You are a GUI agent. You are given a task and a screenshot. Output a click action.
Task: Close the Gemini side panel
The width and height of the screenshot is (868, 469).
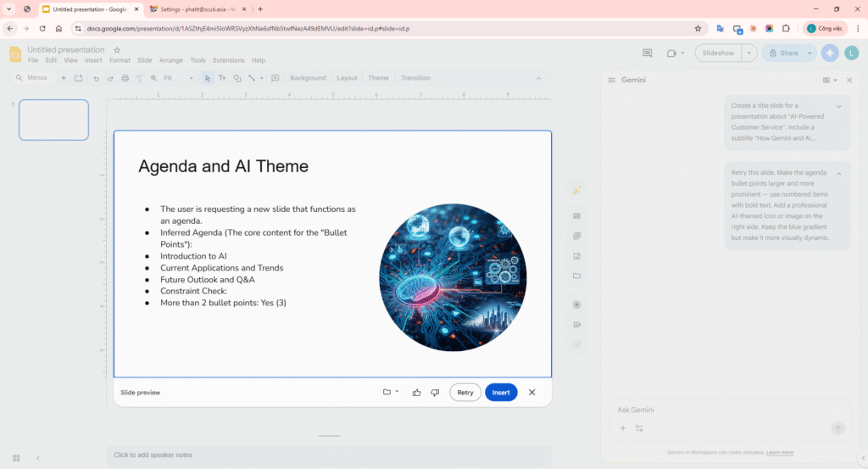[849, 81]
